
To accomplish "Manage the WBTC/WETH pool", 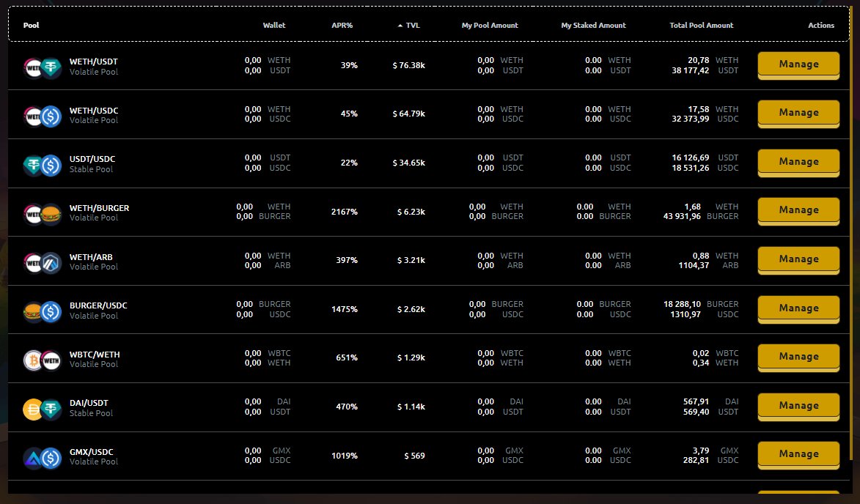I will [798, 357].
